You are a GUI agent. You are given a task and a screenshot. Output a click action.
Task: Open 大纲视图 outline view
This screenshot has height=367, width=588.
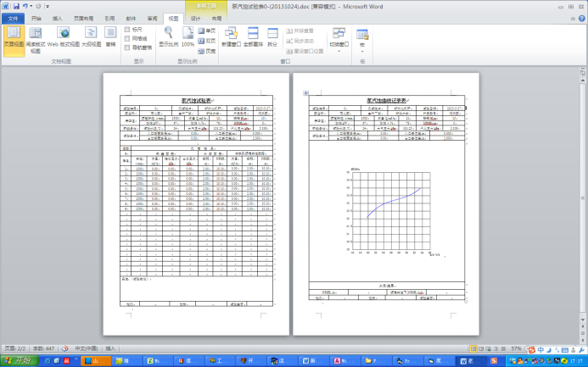91,38
